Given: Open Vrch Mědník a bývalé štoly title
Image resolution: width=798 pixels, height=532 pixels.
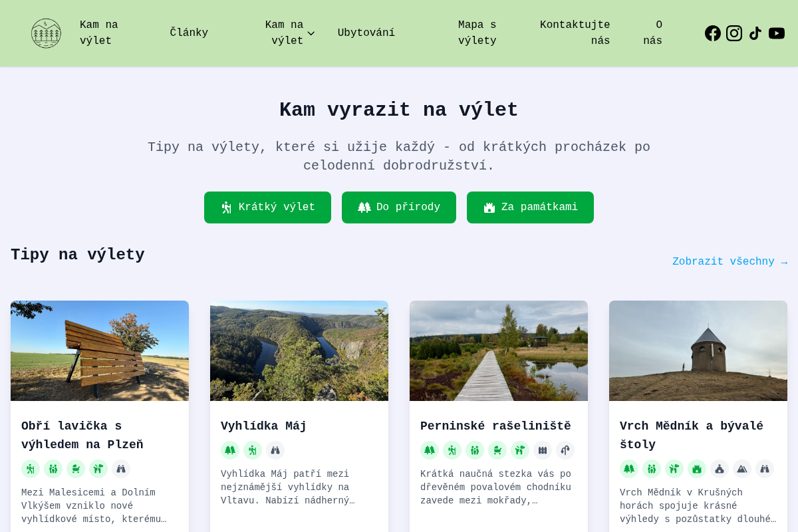Looking at the screenshot, I should pyautogui.click(x=692, y=436).
